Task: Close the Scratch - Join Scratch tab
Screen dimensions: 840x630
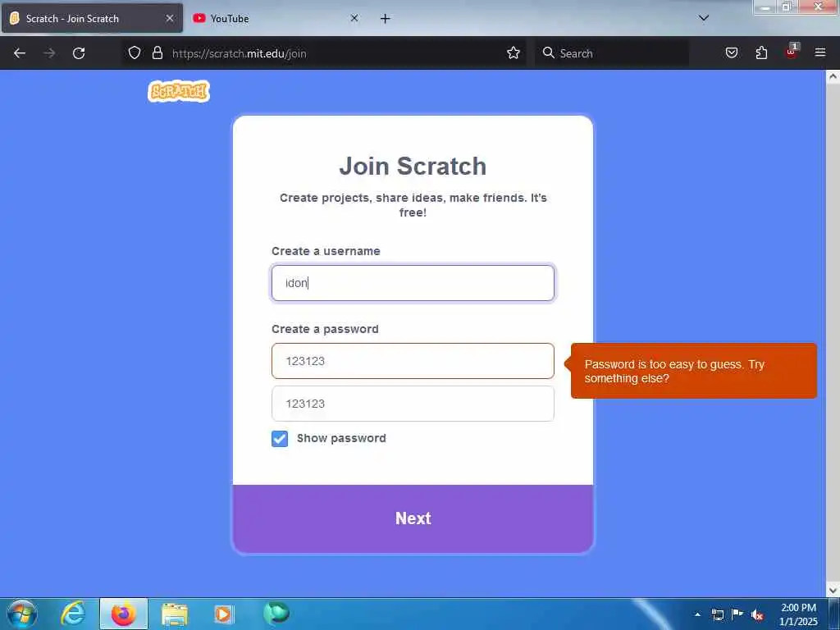Action: point(170,18)
